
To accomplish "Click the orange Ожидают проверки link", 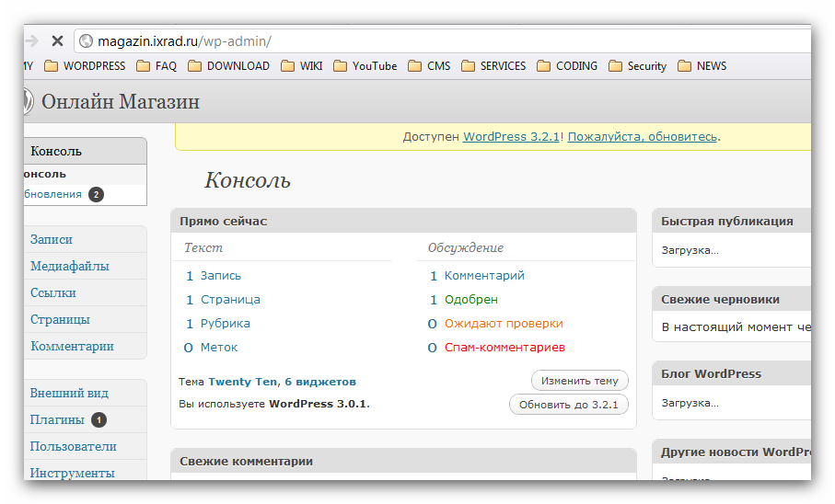I will (504, 324).
